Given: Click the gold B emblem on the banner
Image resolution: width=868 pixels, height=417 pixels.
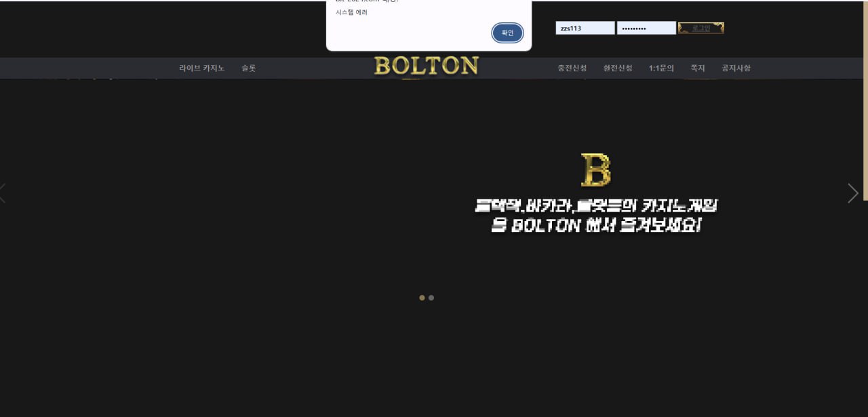Looking at the screenshot, I should pos(595,170).
